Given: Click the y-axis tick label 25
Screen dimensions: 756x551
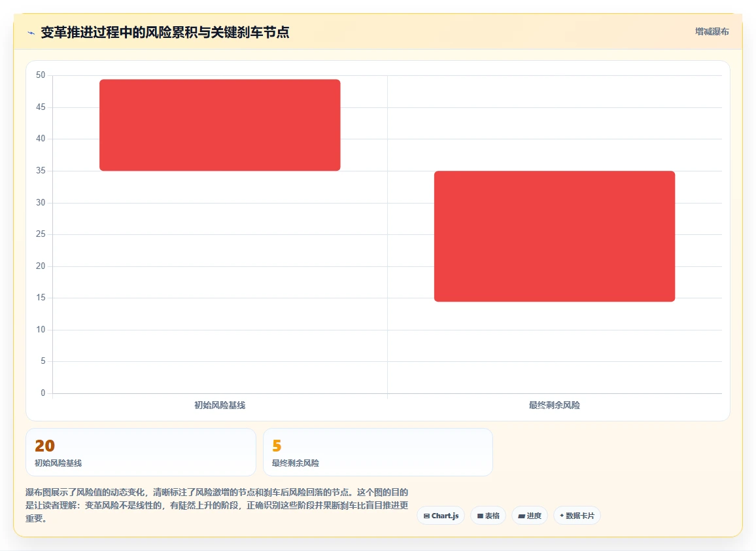Looking at the screenshot, I should (41, 234).
